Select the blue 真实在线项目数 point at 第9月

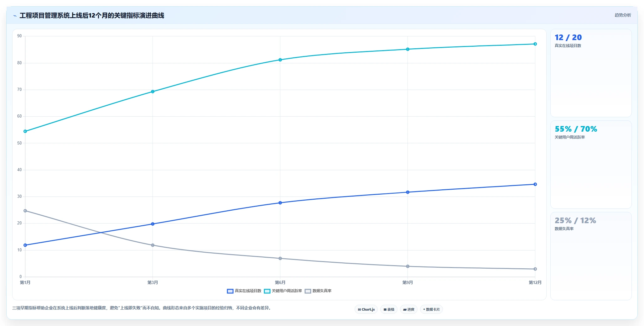[408, 192]
